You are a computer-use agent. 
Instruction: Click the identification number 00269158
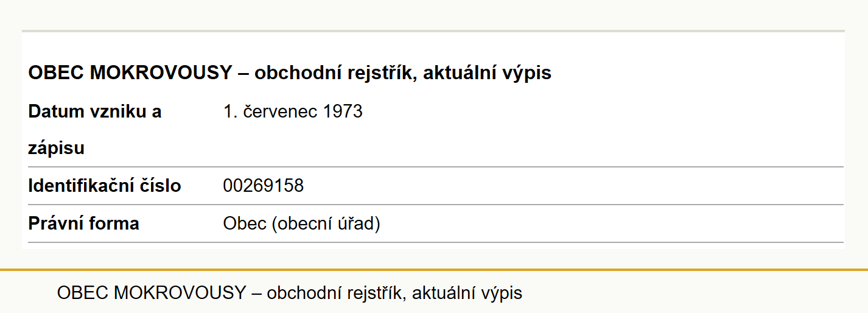click(264, 186)
